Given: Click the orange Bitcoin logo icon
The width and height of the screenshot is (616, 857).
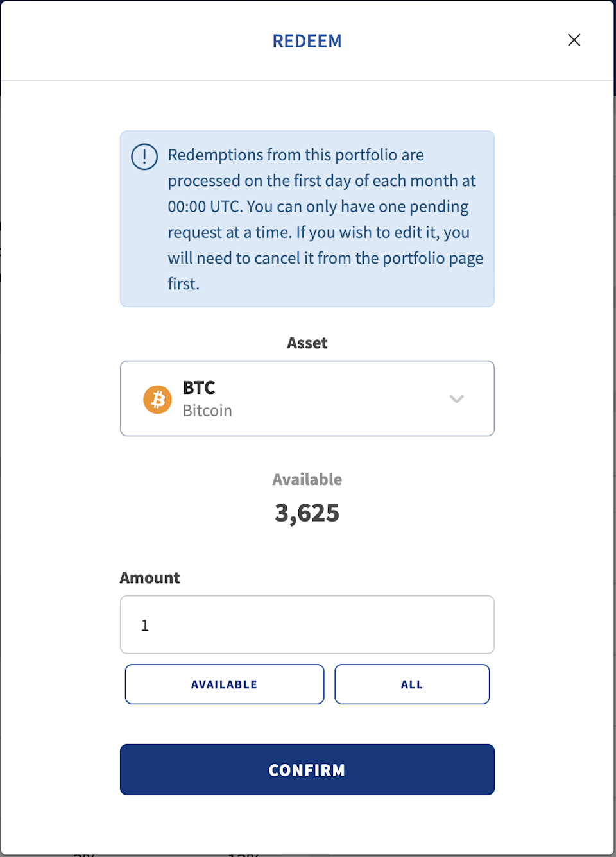Looking at the screenshot, I should [x=157, y=399].
